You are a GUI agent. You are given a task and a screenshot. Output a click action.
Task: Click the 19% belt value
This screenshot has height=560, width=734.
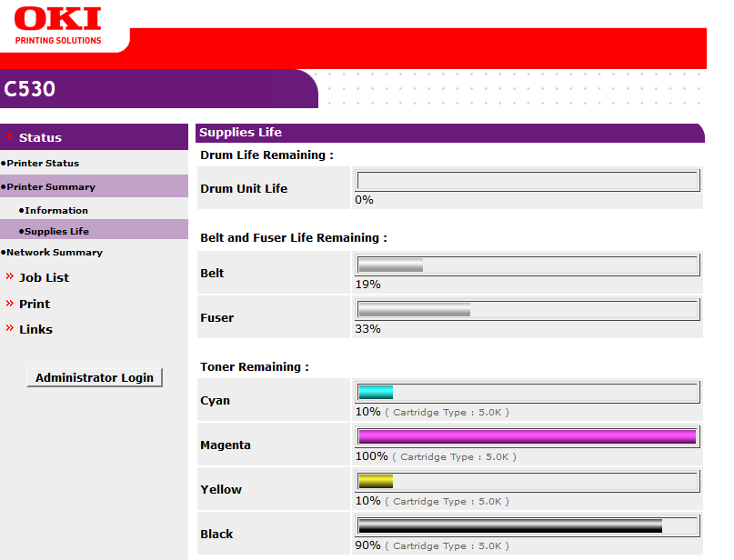(x=368, y=285)
